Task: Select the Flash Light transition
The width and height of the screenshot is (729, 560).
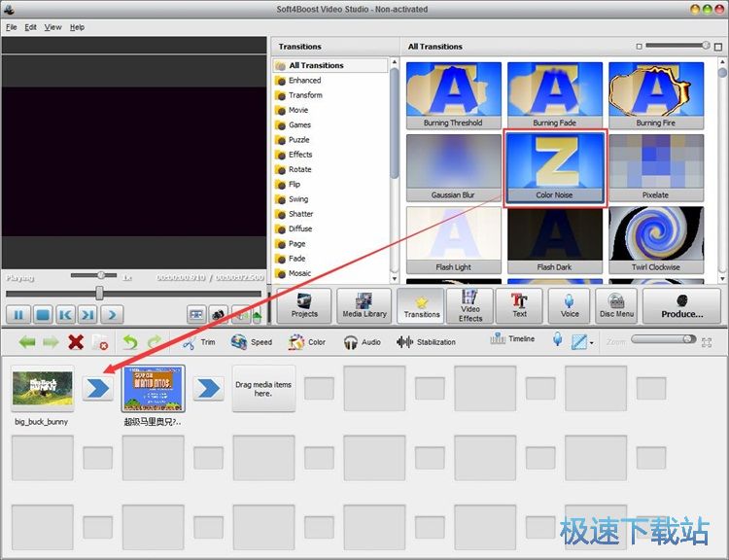Action: [x=453, y=240]
